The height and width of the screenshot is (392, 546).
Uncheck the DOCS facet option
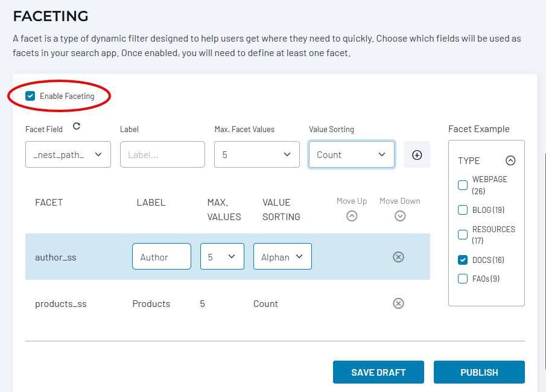(x=463, y=260)
